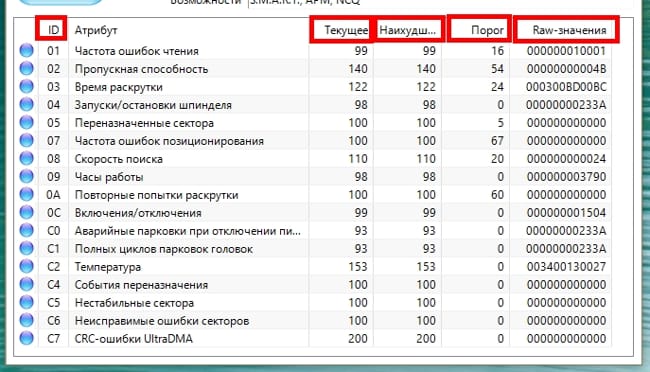Click the blue indicator for Нестабильные сектора
650x372 pixels.
click(x=27, y=302)
